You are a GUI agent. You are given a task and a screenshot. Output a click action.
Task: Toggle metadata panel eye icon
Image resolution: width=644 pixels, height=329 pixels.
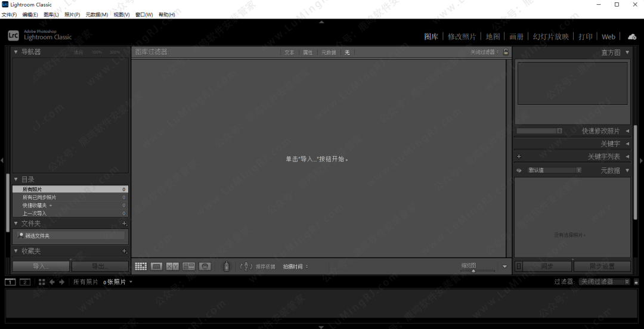point(519,170)
